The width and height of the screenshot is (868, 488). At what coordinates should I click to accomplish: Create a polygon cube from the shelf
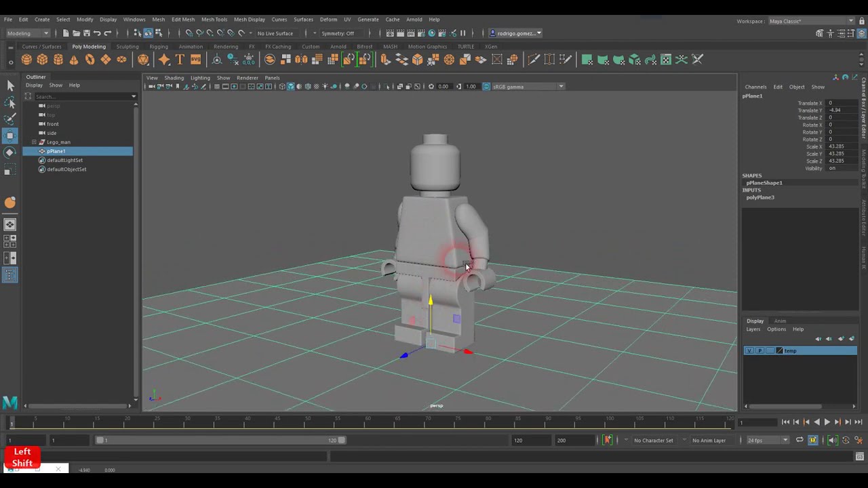(x=42, y=60)
